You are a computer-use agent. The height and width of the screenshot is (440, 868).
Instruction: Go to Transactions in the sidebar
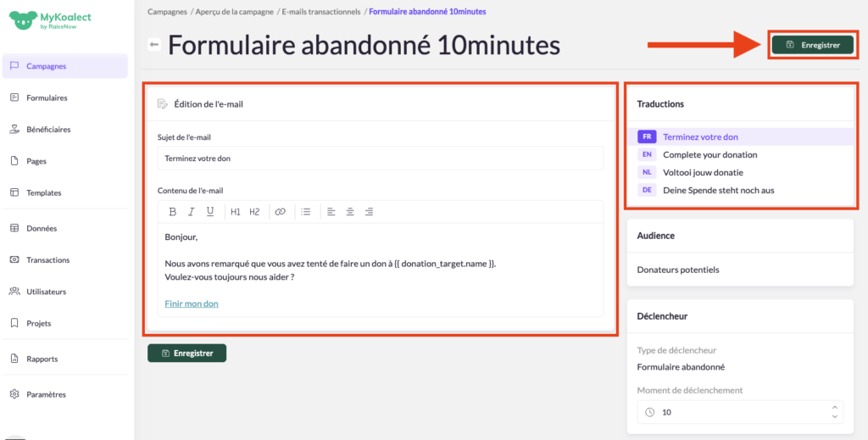[x=47, y=260]
